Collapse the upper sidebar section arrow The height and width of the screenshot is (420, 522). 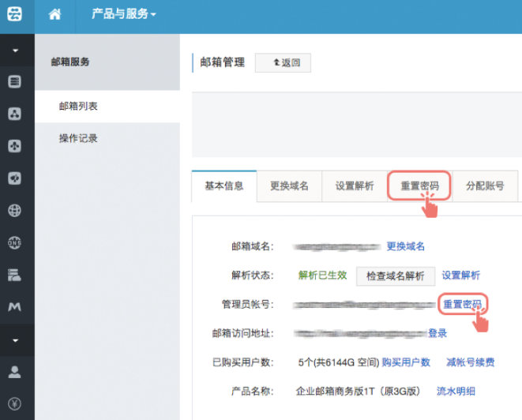pyautogui.click(x=15, y=50)
